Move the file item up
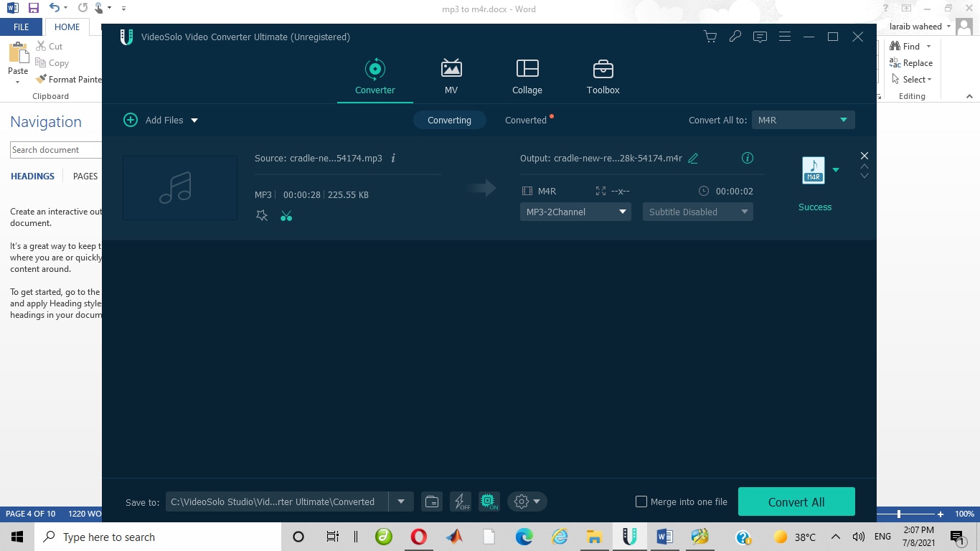Viewport: 980px width, 551px height. click(864, 166)
